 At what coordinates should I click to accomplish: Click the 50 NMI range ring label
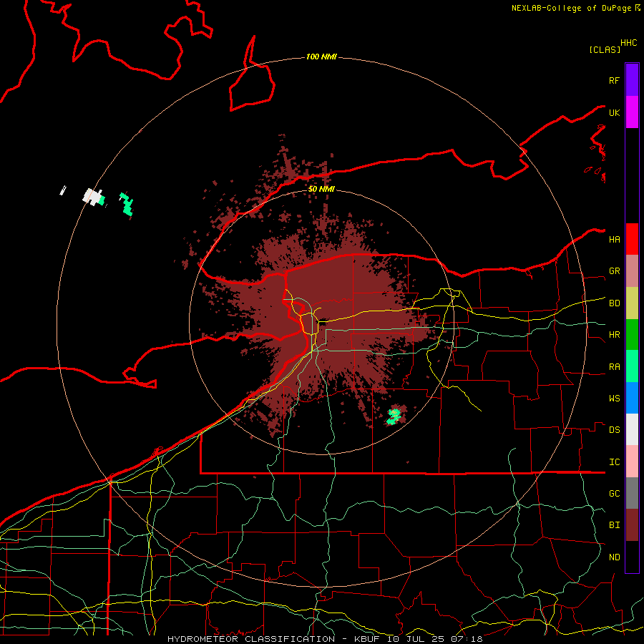tap(321, 189)
